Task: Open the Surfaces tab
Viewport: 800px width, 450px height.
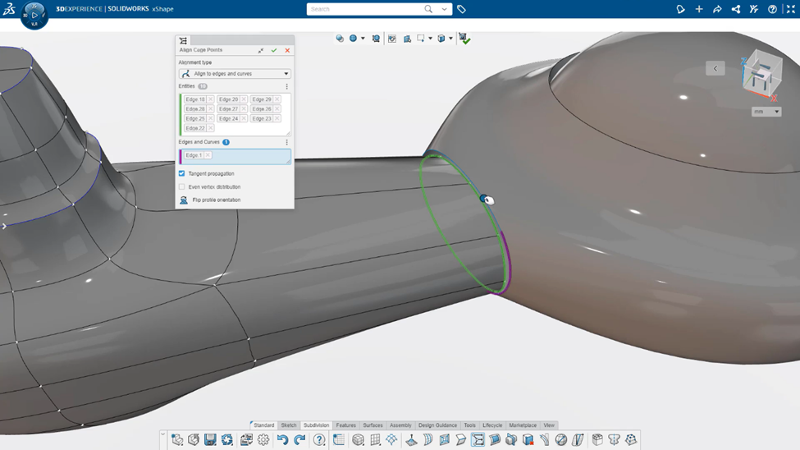Action: click(372, 425)
